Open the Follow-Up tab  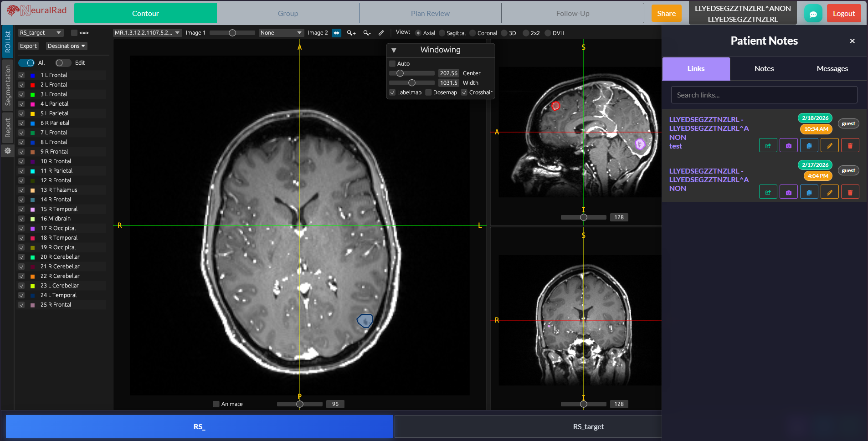click(572, 13)
